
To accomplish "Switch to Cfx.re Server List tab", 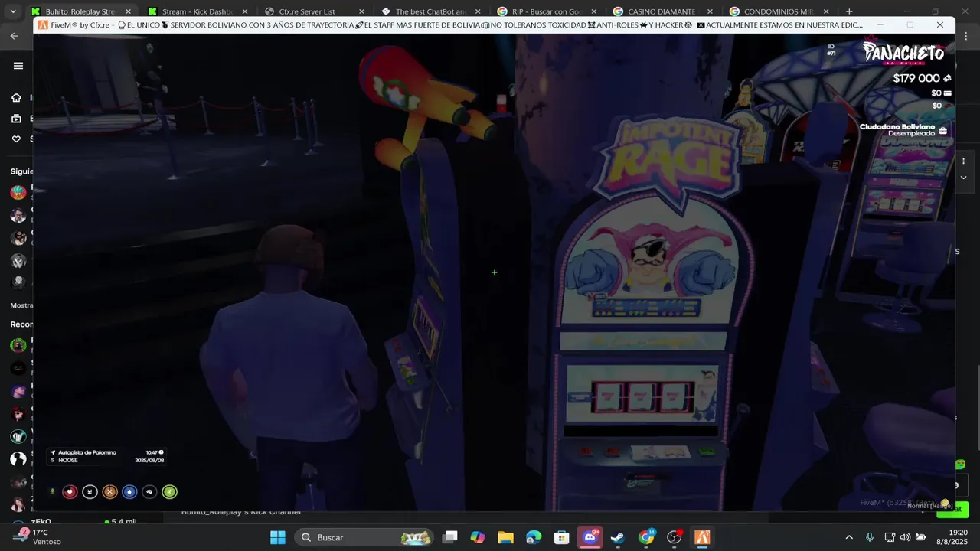I will pos(315,11).
